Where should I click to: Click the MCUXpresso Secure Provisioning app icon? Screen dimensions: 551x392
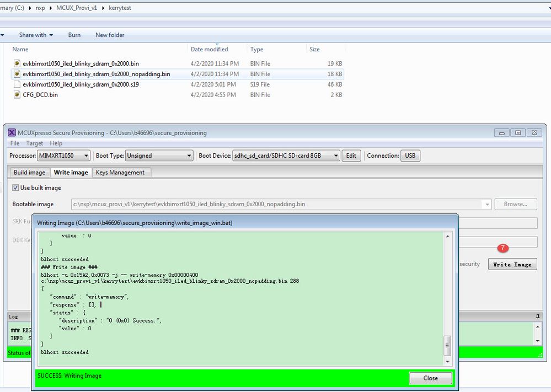point(12,133)
